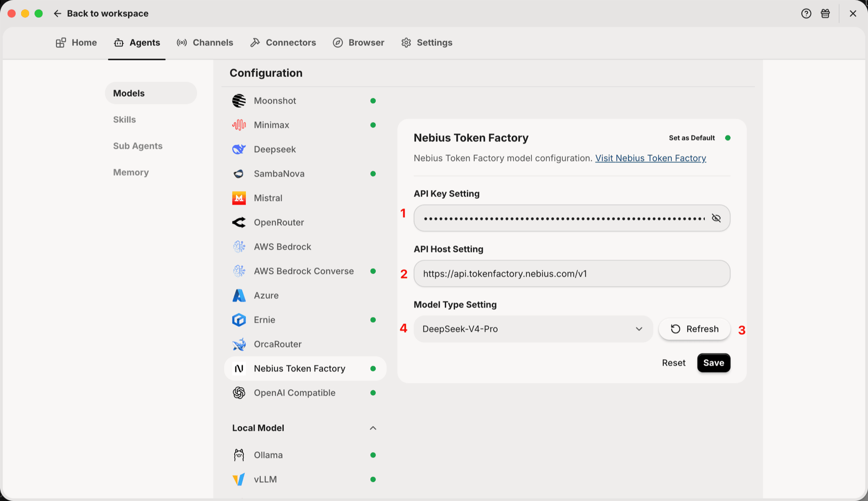This screenshot has width=868, height=501.
Task: Select Models in the sidebar
Action: point(151,93)
